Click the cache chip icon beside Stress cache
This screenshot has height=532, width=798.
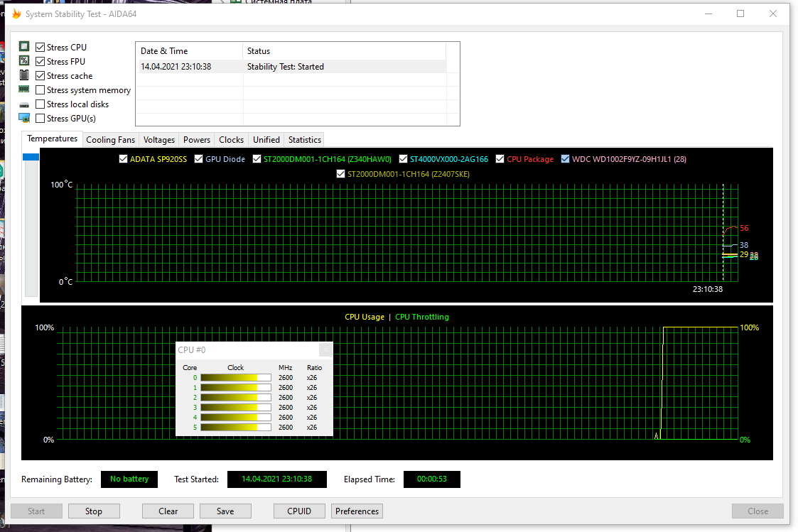24,75
